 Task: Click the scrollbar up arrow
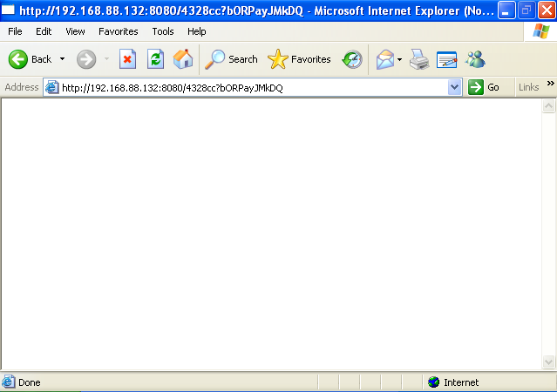tap(549, 105)
